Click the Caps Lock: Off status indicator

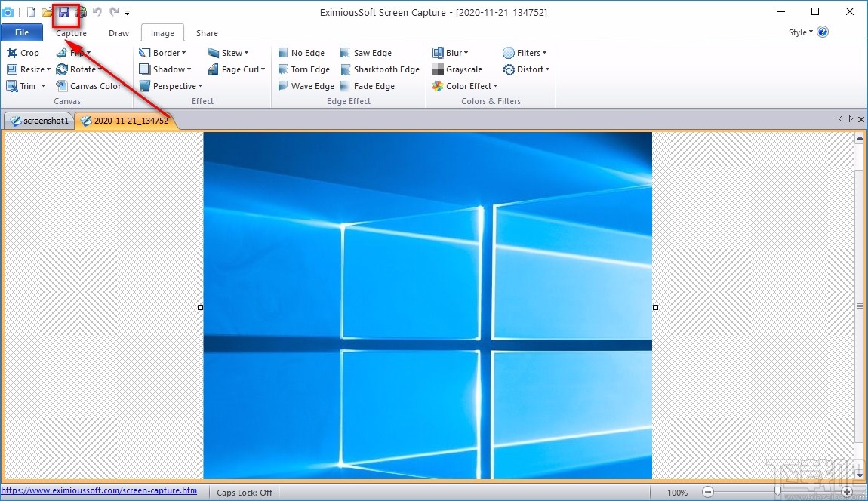coord(244,492)
